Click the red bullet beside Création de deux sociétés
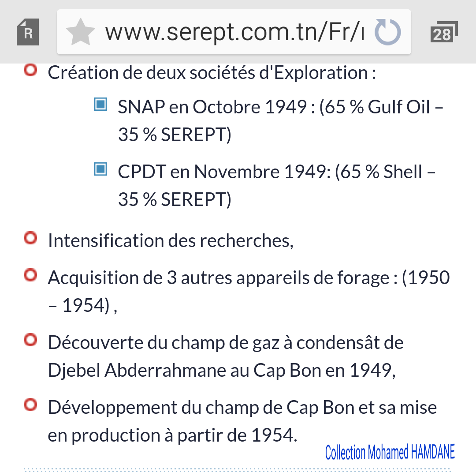This screenshot has height=476, width=476. pos(30,71)
